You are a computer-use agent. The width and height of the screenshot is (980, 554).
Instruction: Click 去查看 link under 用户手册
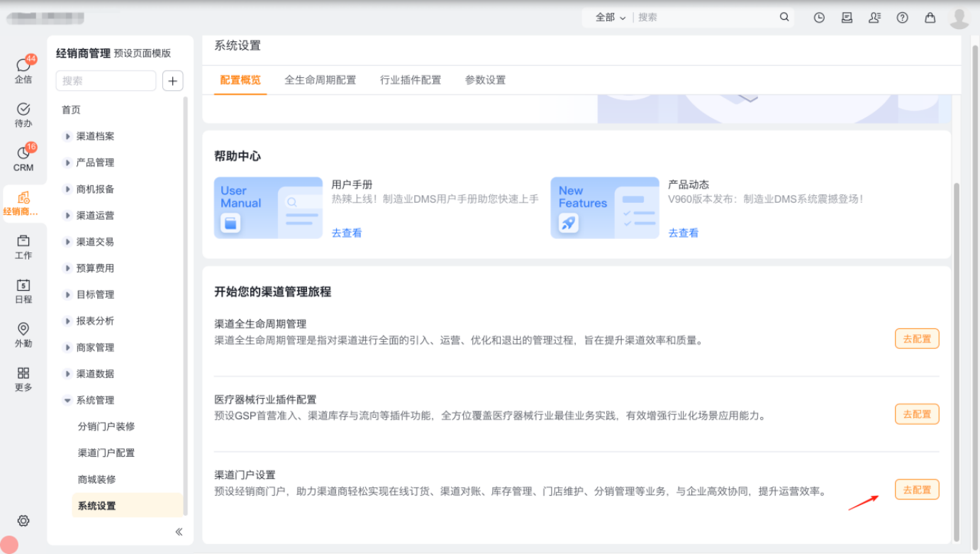(347, 233)
